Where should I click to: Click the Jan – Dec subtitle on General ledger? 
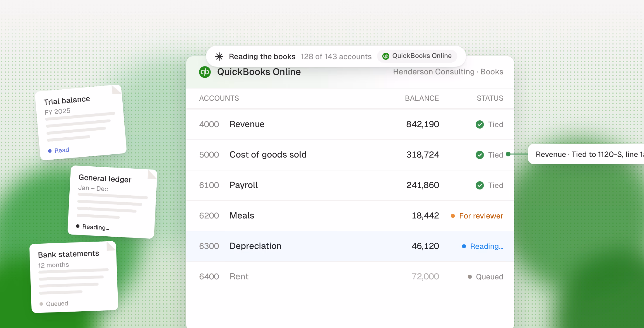(93, 188)
